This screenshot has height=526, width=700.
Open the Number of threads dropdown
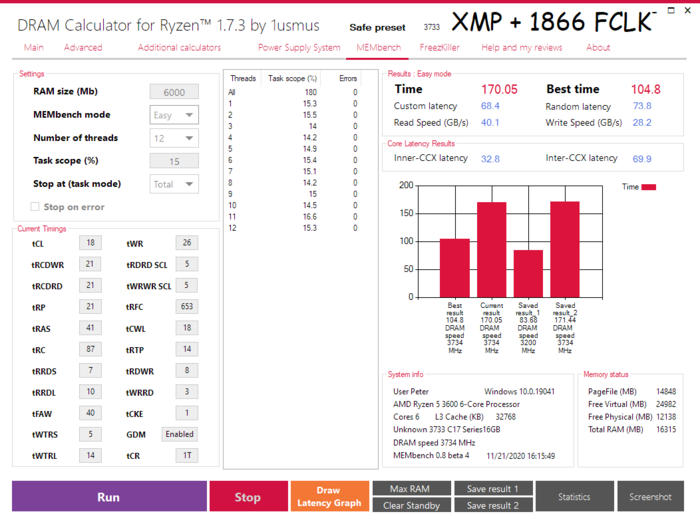(x=174, y=138)
